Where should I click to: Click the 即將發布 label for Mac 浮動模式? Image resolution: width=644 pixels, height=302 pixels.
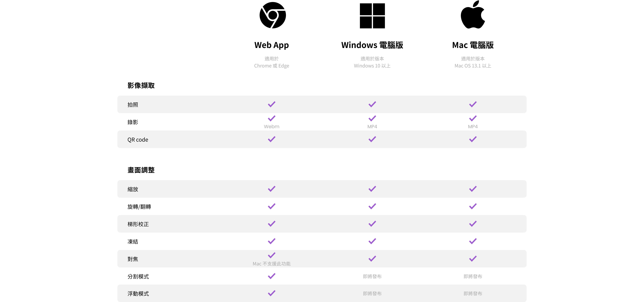pos(473,293)
